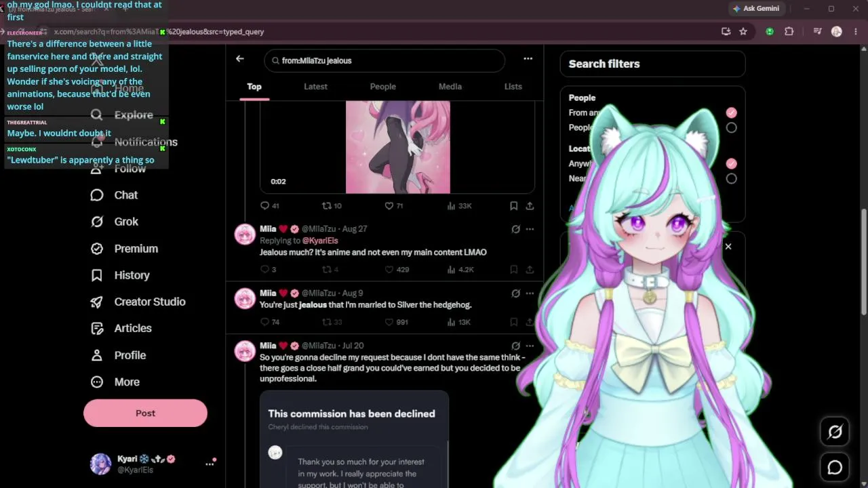Repost the 'Jealous much?' post
The height and width of the screenshot is (488, 868).
pos(330,270)
